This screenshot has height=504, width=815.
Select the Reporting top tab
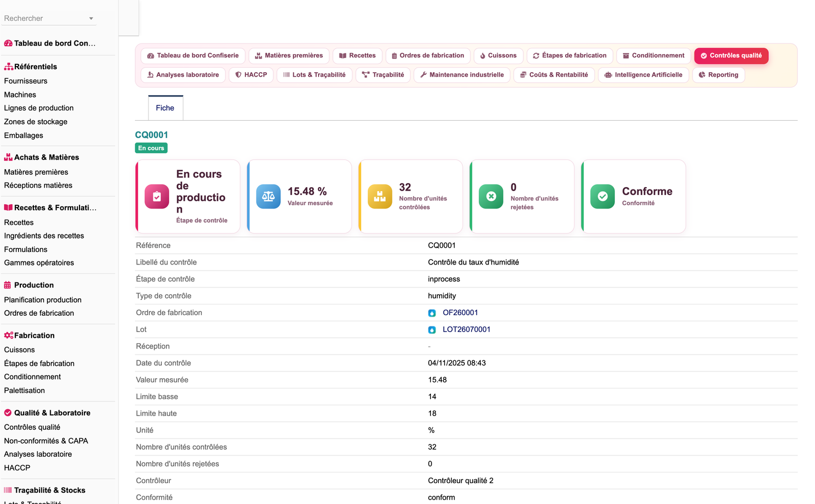pos(719,75)
